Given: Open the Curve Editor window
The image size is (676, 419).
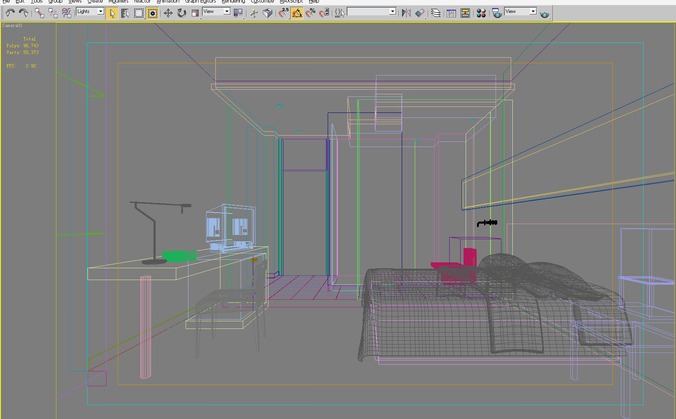Looking at the screenshot, I should (x=451, y=13).
